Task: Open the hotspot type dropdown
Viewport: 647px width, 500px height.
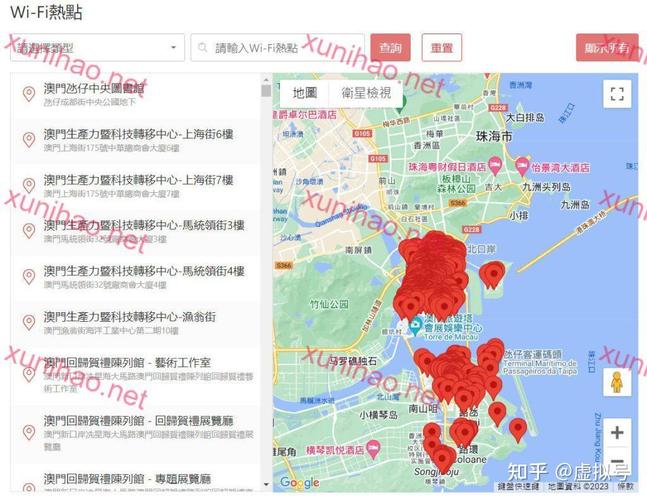Action: (x=97, y=47)
